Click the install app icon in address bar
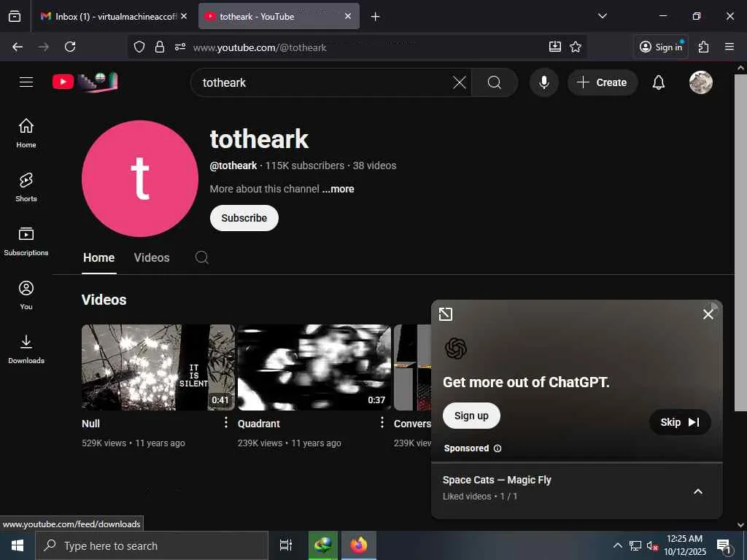 tap(554, 47)
